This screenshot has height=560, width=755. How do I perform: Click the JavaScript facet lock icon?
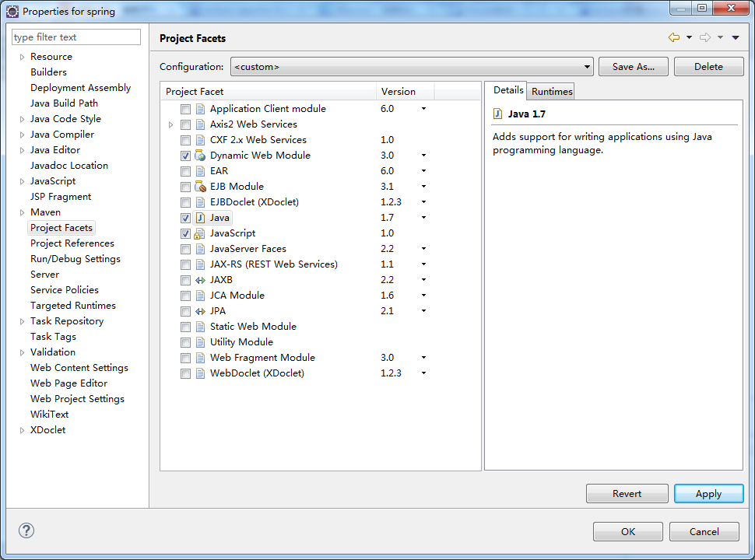click(199, 233)
